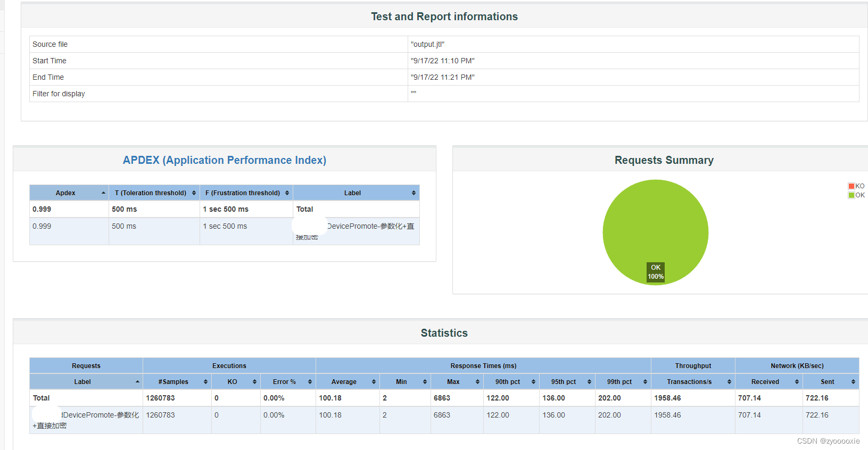Click Total average value 100.18
This screenshot has width=868, height=450.
(330, 398)
